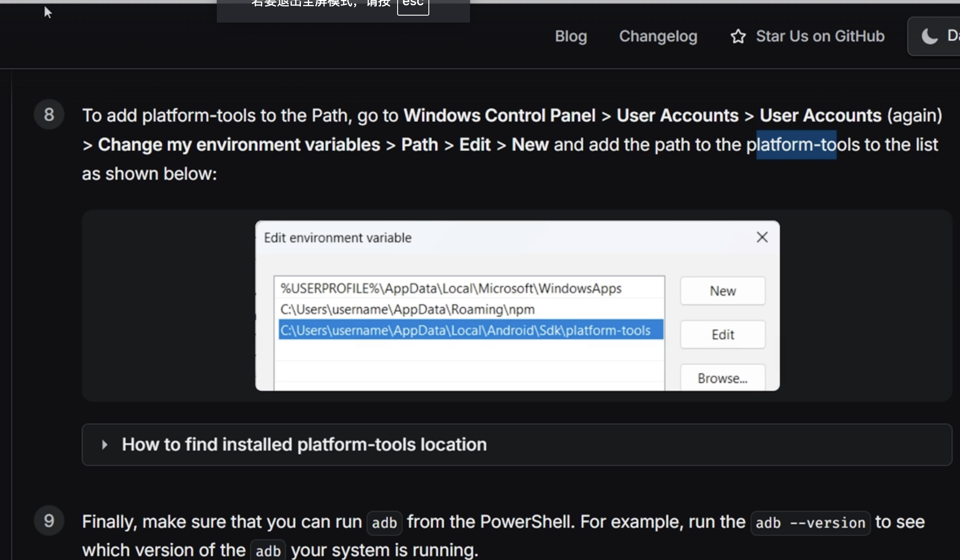The image size is (960, 560).
Task: Select the WindowsApps path entry
Action: [451, 288]
